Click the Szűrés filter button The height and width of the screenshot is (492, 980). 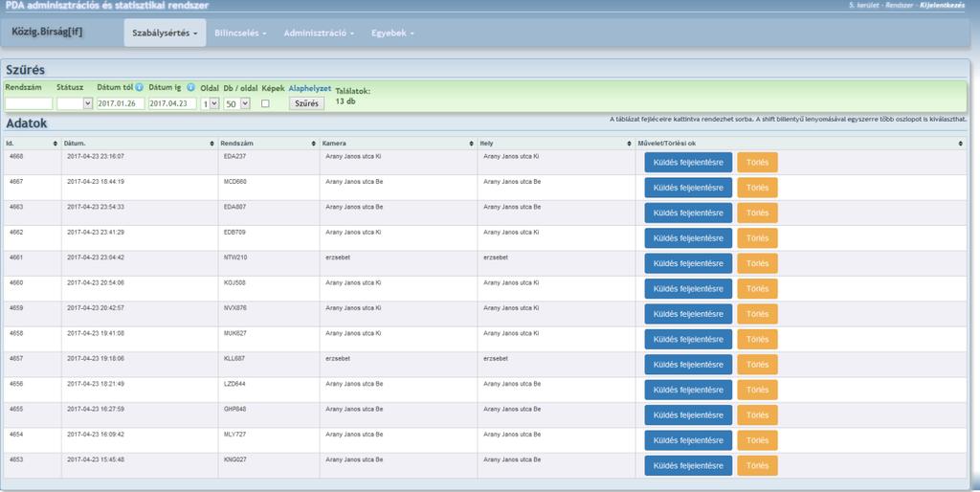click(306, 103)
